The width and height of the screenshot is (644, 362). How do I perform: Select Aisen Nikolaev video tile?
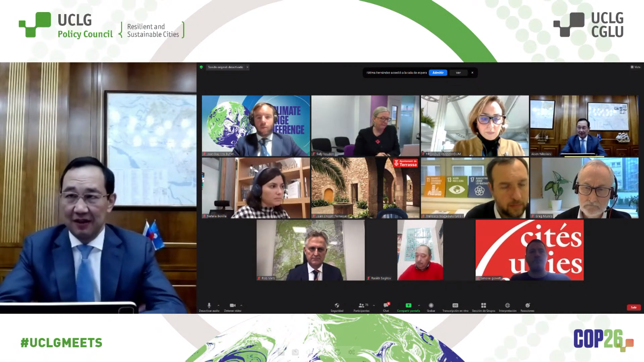584,126
